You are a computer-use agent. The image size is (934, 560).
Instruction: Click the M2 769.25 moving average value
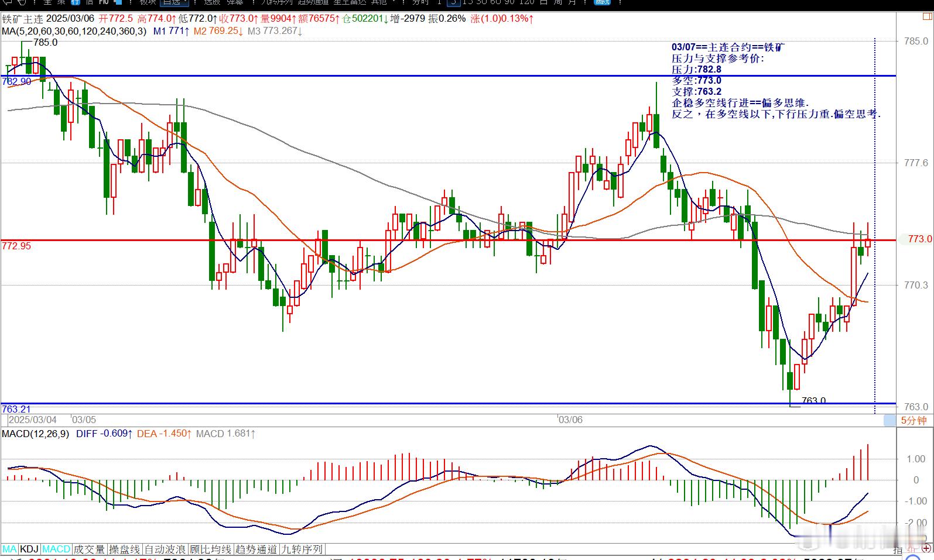219,31
